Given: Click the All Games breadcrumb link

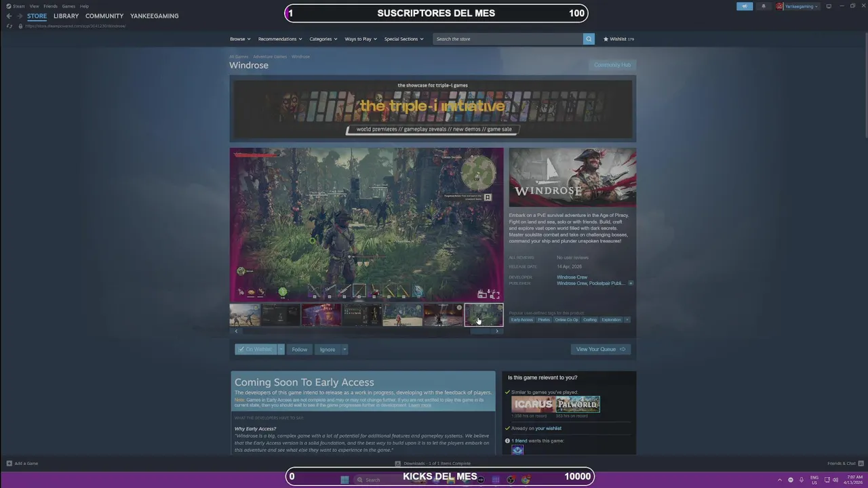Looking at the screenshot, I should pyautogui.click(x=239, y=56).
